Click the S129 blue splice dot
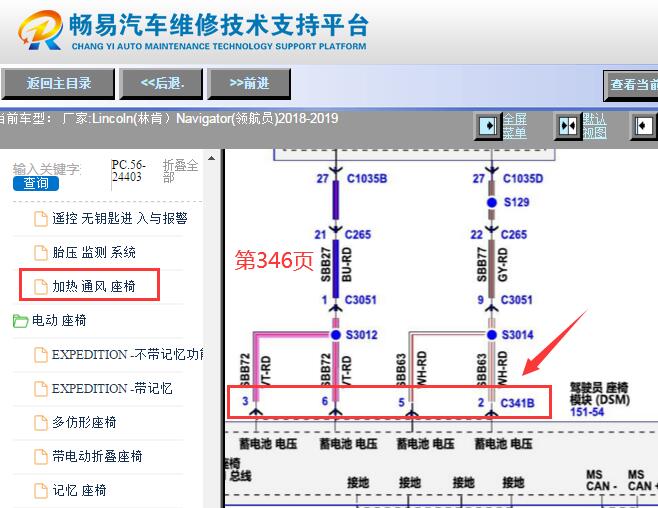 [491, 202]
